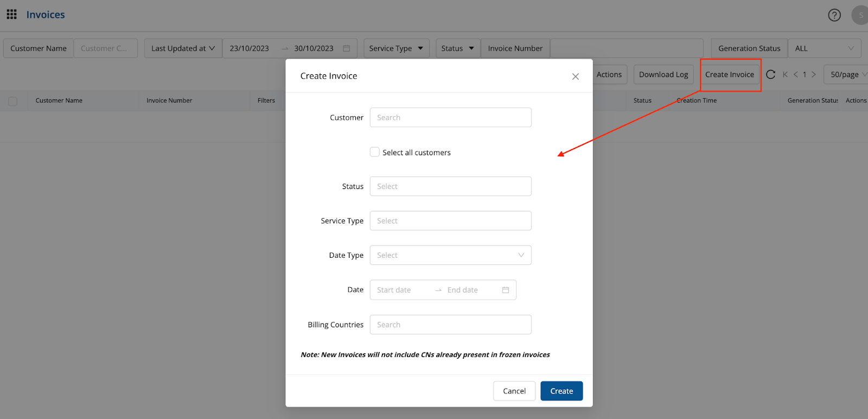The image size is (868, 419).
Task: Open the calendar icon in Date field
Action: coord(505,290)
